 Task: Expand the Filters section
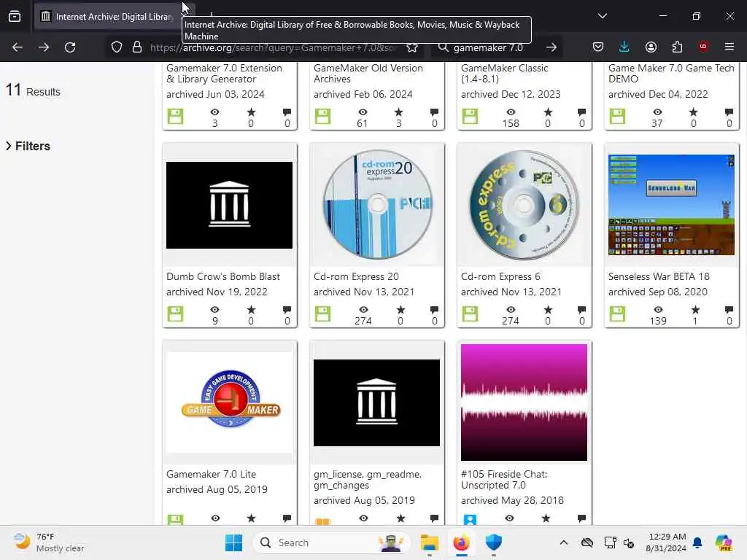tap(28, 146)
